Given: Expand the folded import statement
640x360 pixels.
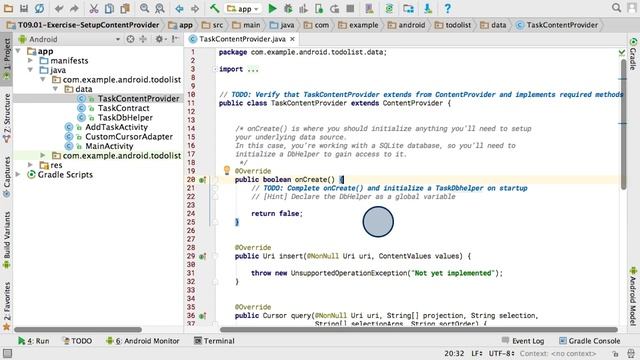Looking at the screenshot, I should click(215, 69).
